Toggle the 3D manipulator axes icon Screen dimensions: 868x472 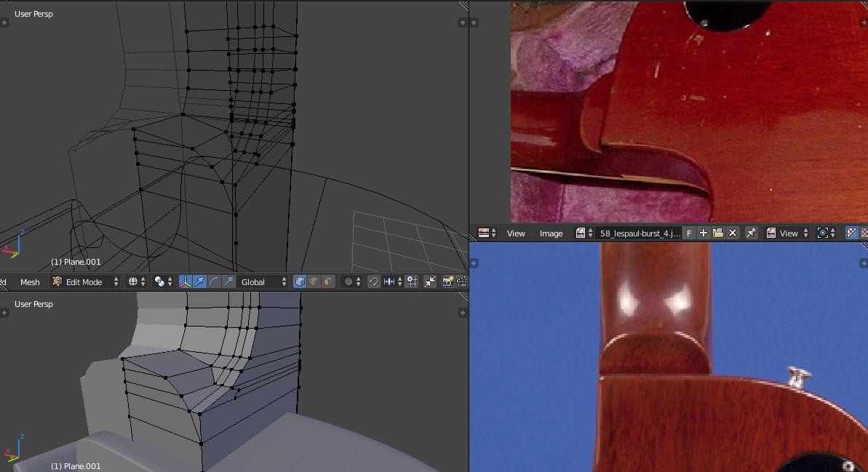[186, 281]
